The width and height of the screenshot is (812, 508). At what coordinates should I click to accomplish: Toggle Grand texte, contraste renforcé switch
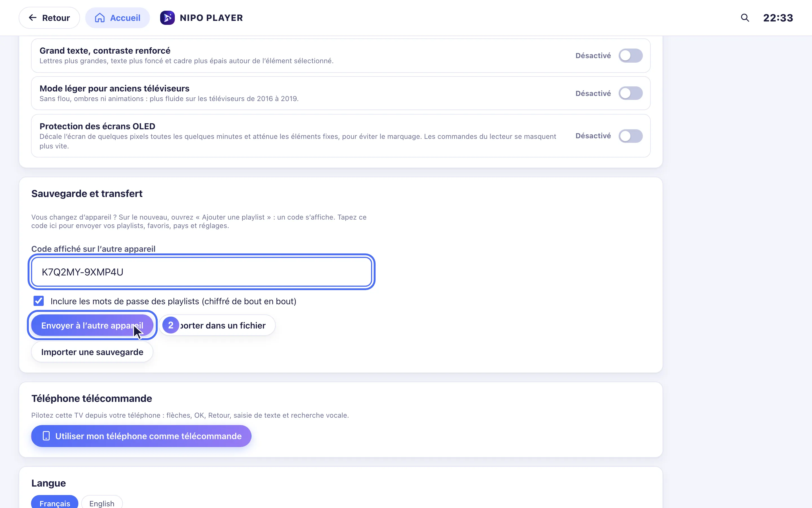coord(630,55)
